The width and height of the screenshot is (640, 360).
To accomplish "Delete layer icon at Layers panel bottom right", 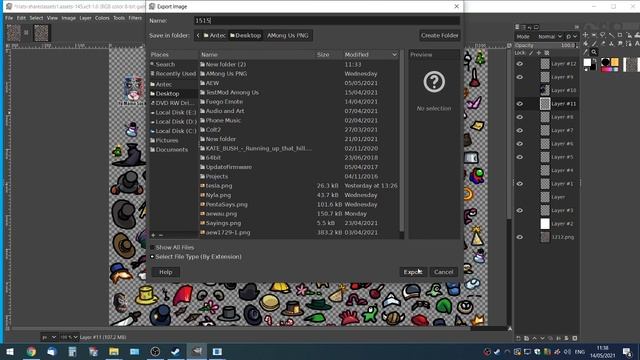I will pyautogui.click(x=575, y=338).
